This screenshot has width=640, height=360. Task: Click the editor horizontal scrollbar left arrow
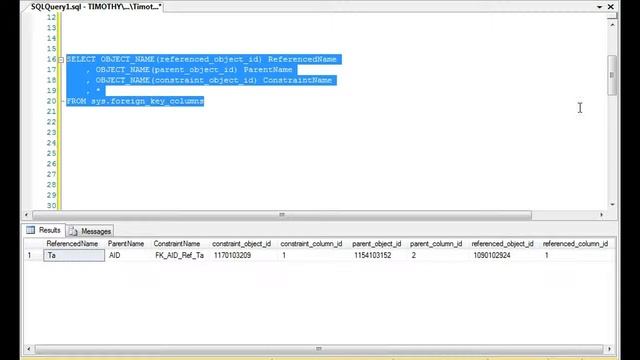pyautogui.click(x=27, y=214)
